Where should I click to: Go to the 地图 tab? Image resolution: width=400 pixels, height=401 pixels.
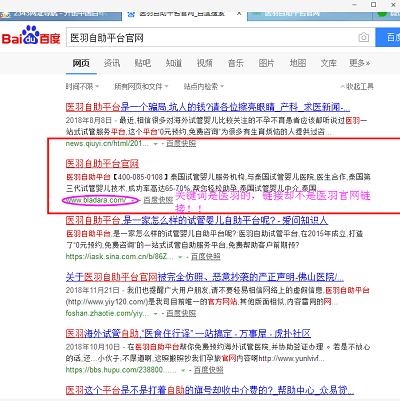298,63
